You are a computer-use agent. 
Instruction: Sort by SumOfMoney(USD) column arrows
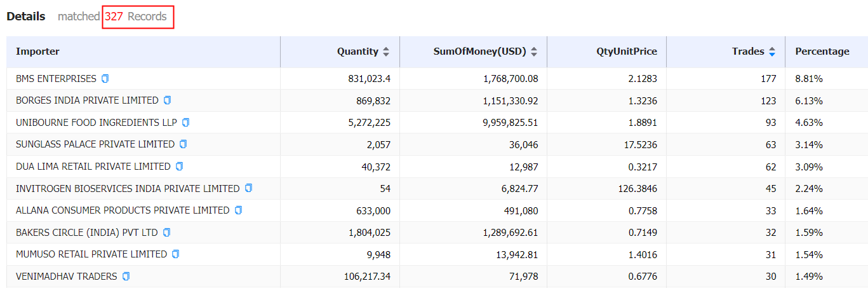tap(534, 52)
